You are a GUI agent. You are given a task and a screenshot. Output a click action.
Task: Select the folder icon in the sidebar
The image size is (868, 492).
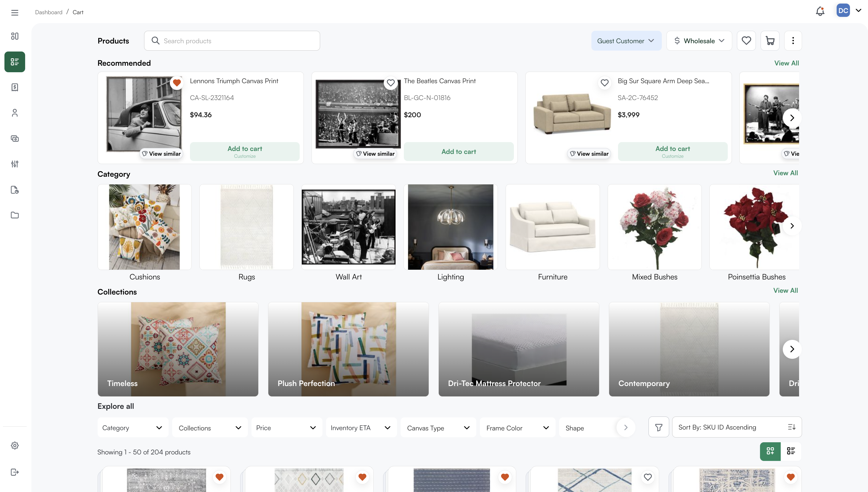[14, 215]
